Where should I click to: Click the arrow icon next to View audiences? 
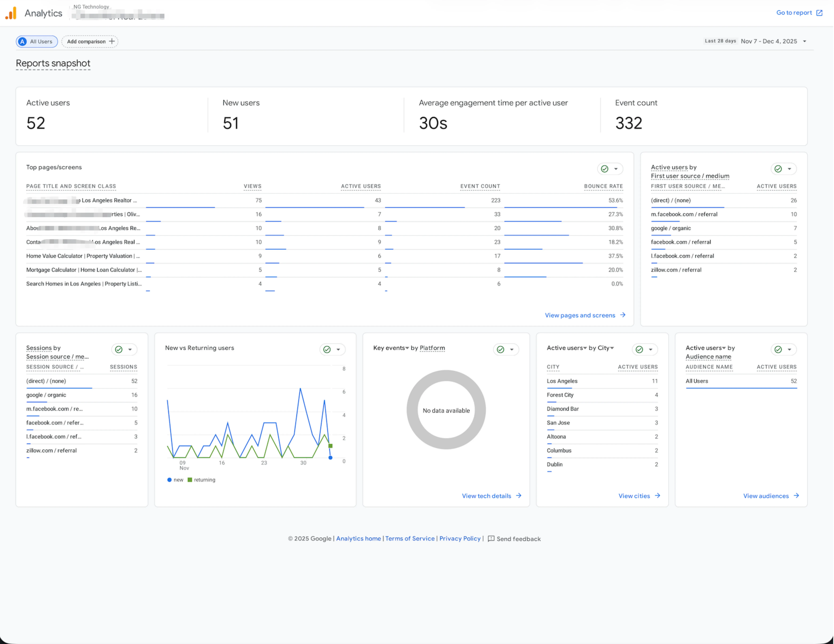(796, 495)
